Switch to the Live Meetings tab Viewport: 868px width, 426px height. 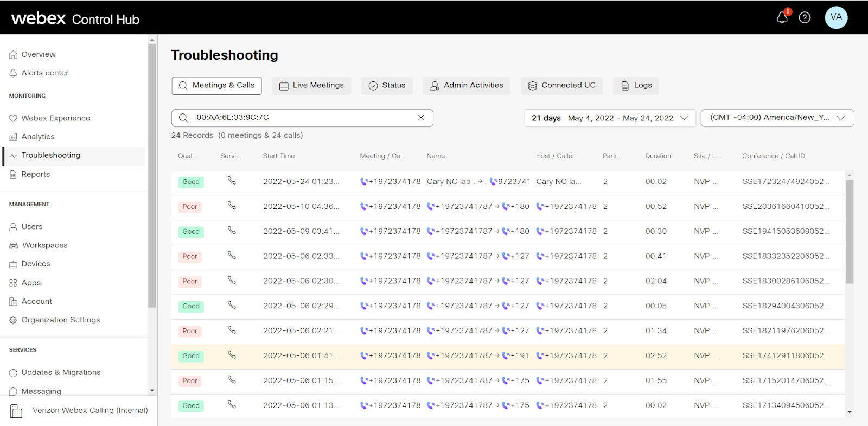(311, 86)
